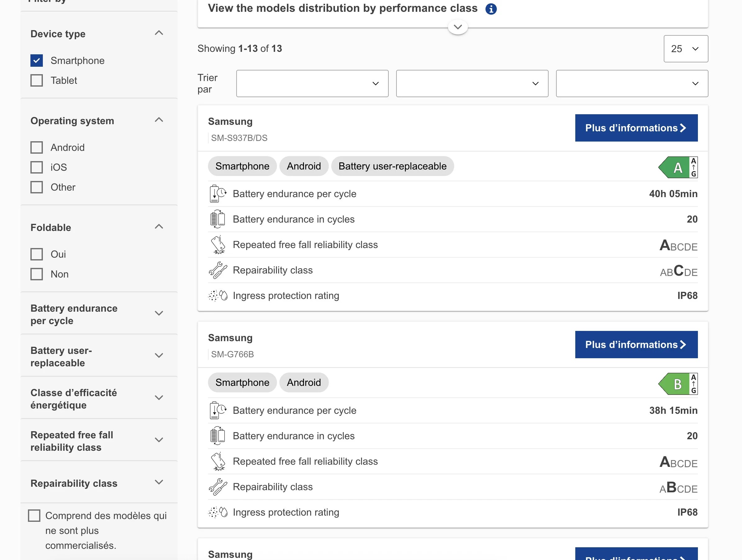Click the performance class distribution heading
Viewport: 742px width, 560px height.
pos(342,8)
